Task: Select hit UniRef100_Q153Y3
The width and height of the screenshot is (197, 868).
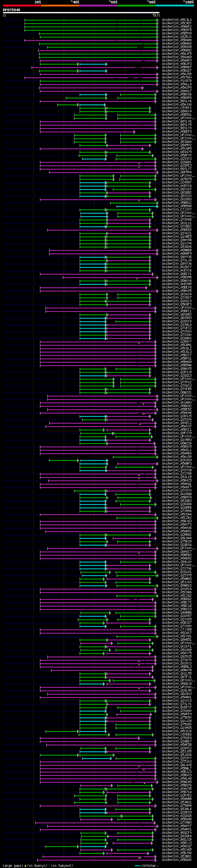Action: (x=177, y=159)
